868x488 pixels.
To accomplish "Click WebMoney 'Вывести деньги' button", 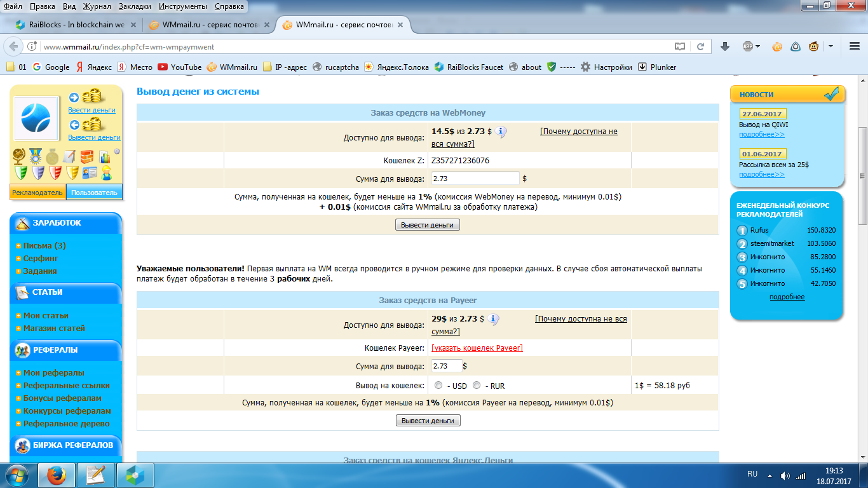I will tap(428, 225).
